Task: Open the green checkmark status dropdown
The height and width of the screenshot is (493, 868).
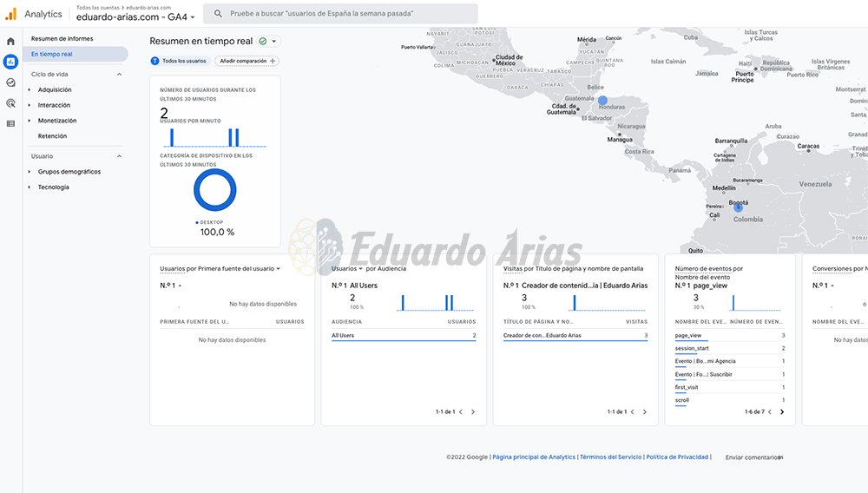Action: 269,41
